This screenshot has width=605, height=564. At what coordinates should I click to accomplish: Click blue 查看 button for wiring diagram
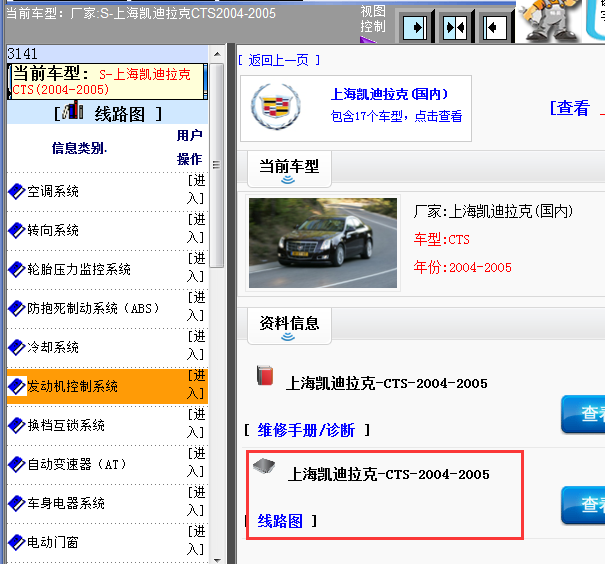[583, 505]
